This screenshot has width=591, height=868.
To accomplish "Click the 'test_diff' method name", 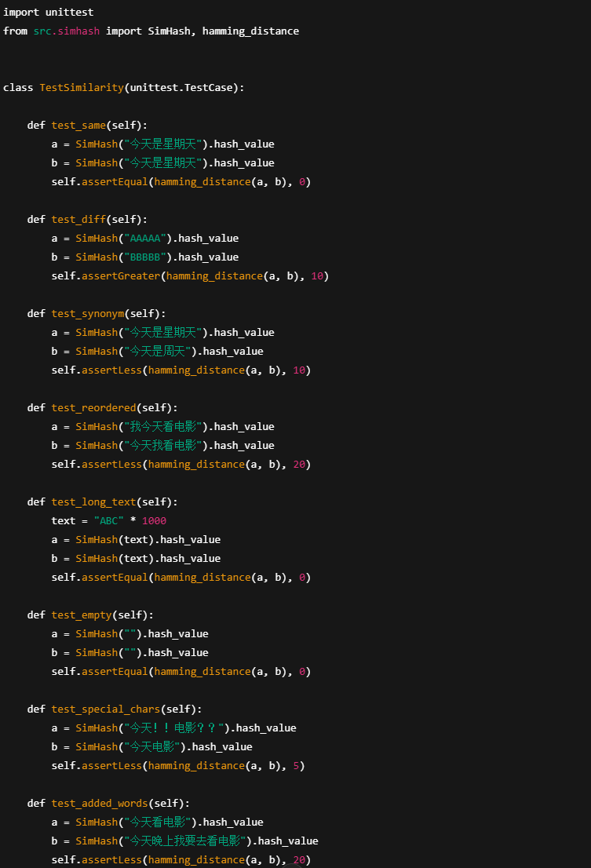I will tap(78, 219).
